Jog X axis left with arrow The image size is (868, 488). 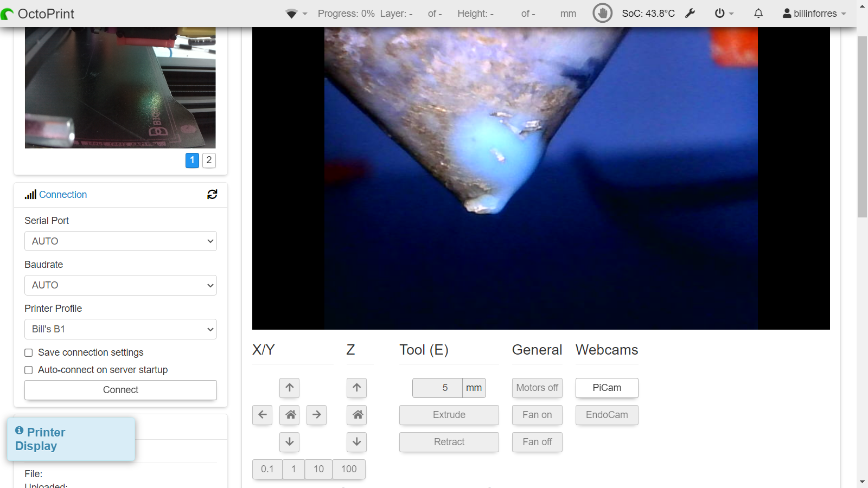point(263,415)
